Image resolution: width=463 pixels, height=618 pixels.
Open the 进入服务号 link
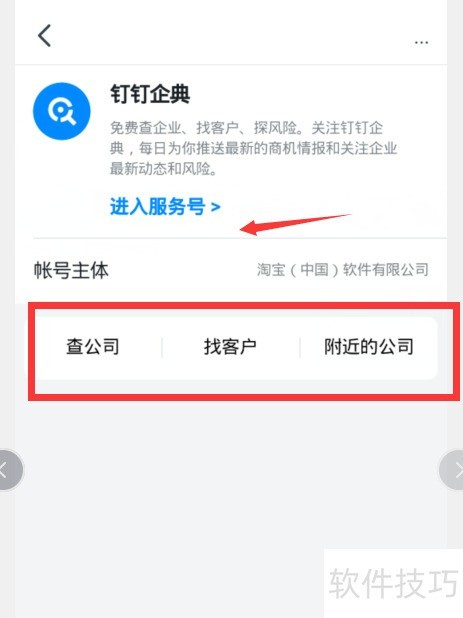(165, 207)
